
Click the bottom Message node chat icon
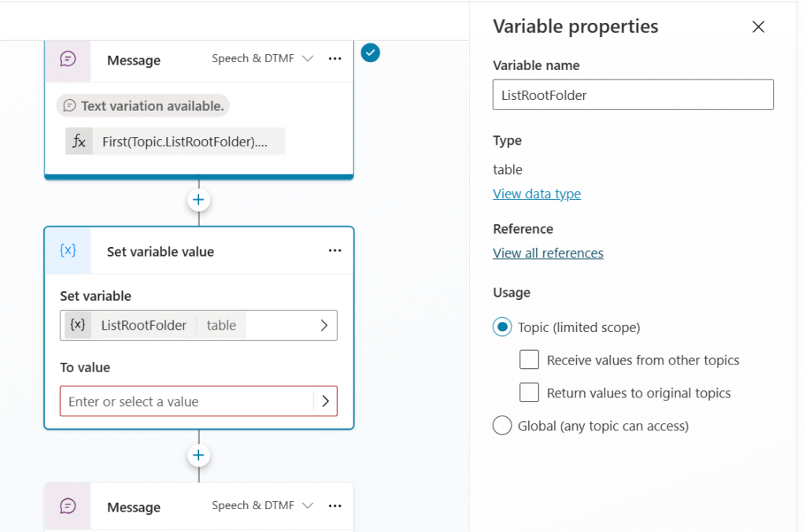click(68, 506)
